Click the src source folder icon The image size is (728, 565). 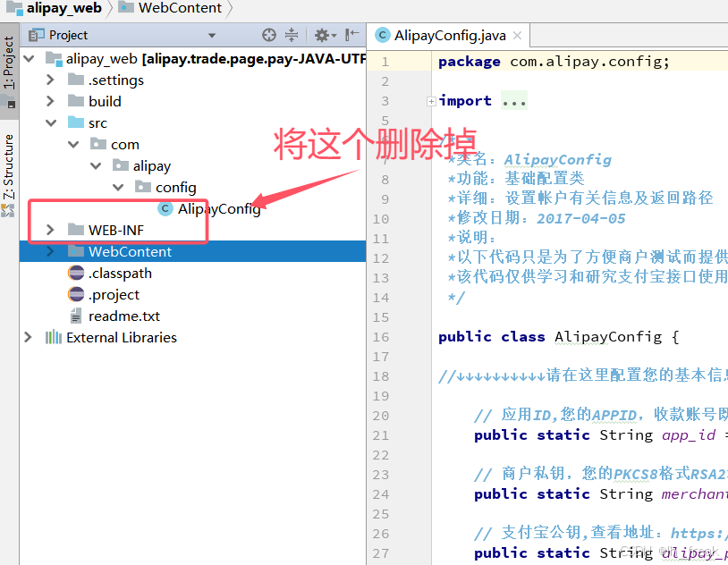tap(76, 122)
